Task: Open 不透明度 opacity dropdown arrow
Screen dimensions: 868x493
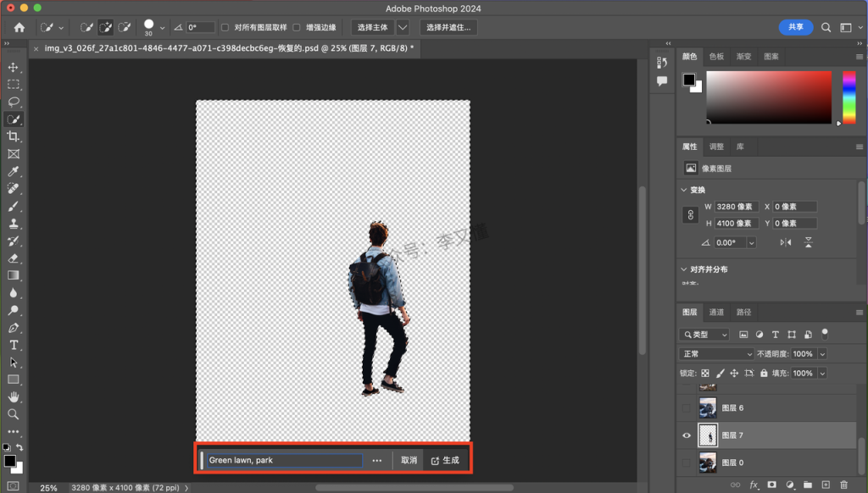Action: pyautogui.click(x=822, y=353)
